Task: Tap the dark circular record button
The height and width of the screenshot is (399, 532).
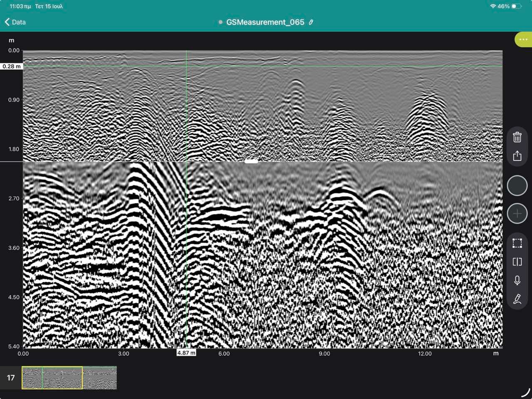Action: (x=517, y=185)
